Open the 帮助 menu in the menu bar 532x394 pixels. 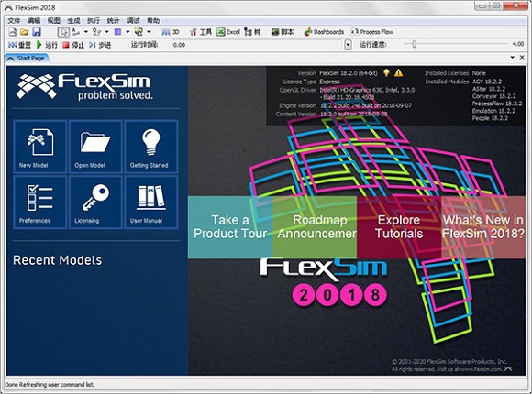pos(153,21)
